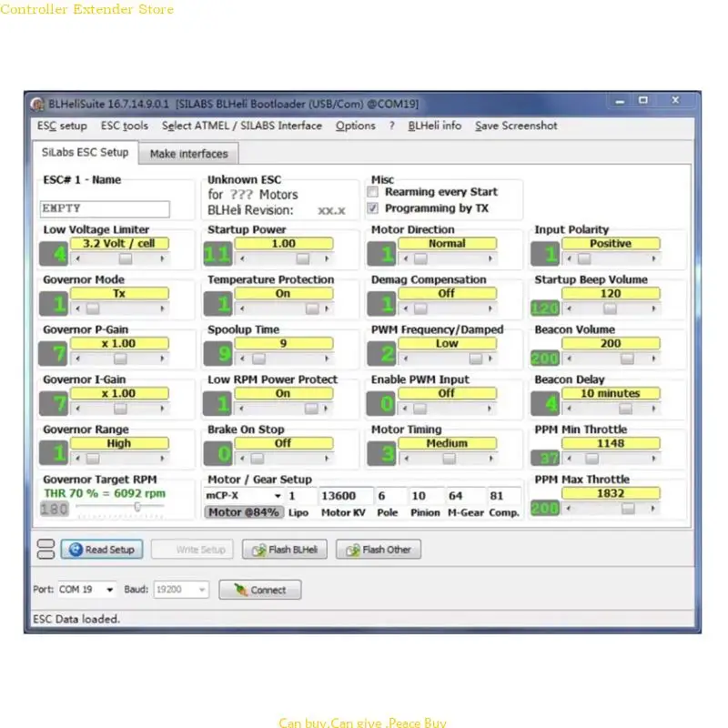Click THR 70 % = 6092 rpm readout
The width and height of the screenshot is (728, 728).
tap(105, 493)
